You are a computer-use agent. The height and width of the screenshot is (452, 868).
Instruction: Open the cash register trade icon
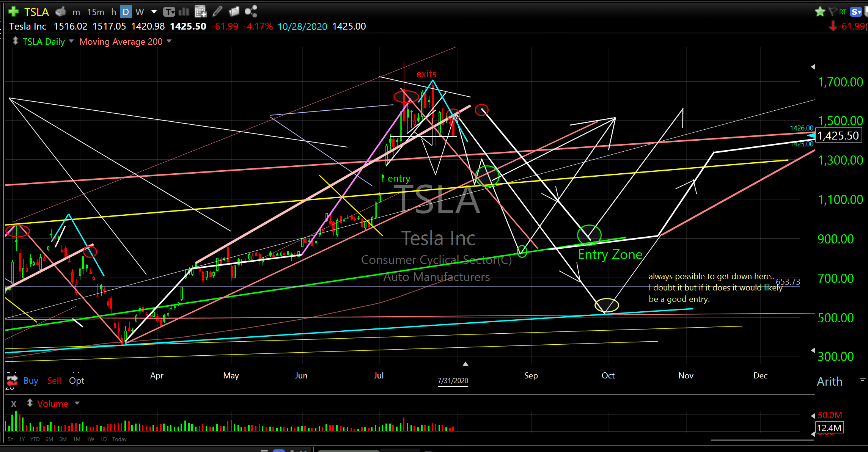pos(61,12)
